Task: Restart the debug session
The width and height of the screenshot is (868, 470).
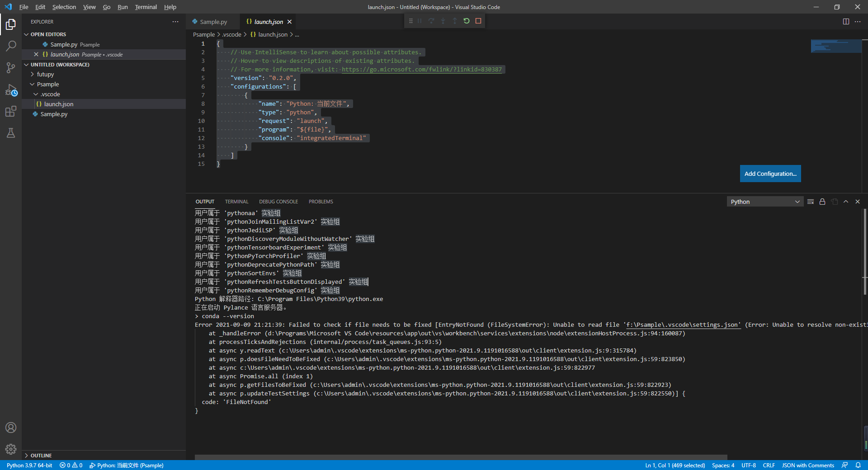Action: pyautogui.click(x=467, y=21)
